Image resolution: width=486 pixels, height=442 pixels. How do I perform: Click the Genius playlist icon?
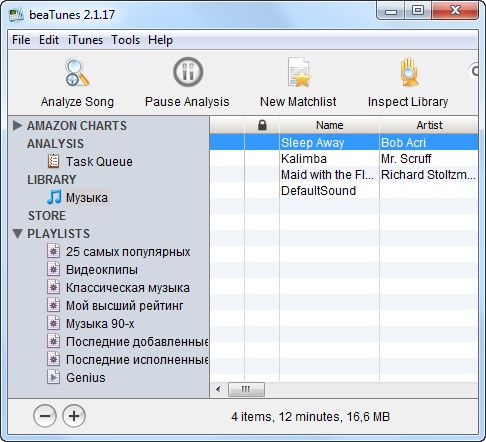[x=53, y=377]
